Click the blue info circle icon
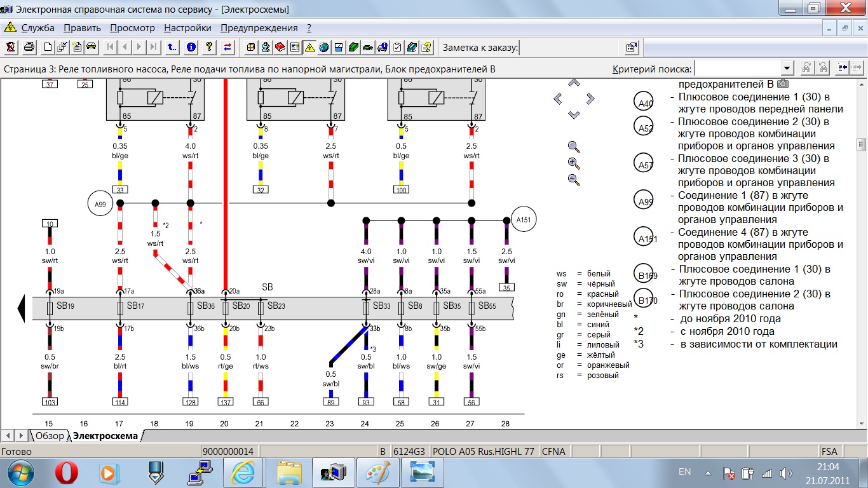The image size is (868, 488). [191, 47]
